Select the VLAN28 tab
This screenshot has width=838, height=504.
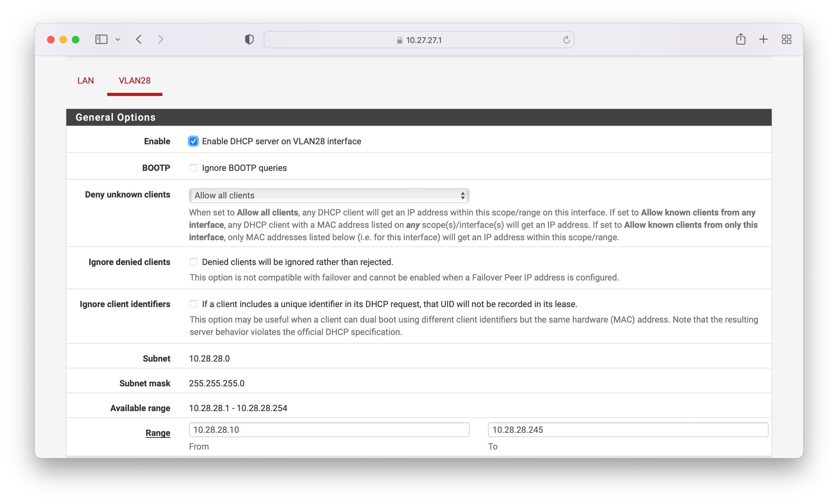click(x=134, y=80)
